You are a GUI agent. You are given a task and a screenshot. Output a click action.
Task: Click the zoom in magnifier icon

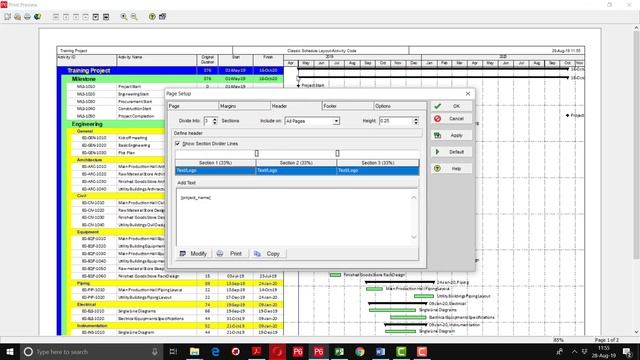pos(124,17)
